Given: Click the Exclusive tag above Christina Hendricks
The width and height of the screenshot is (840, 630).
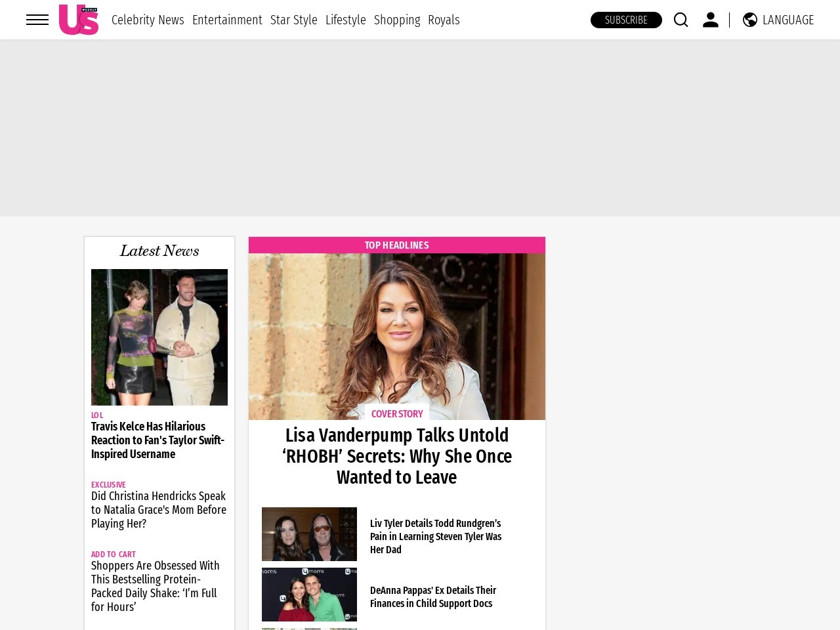Looking at the screenshot, I should point(108,484).
